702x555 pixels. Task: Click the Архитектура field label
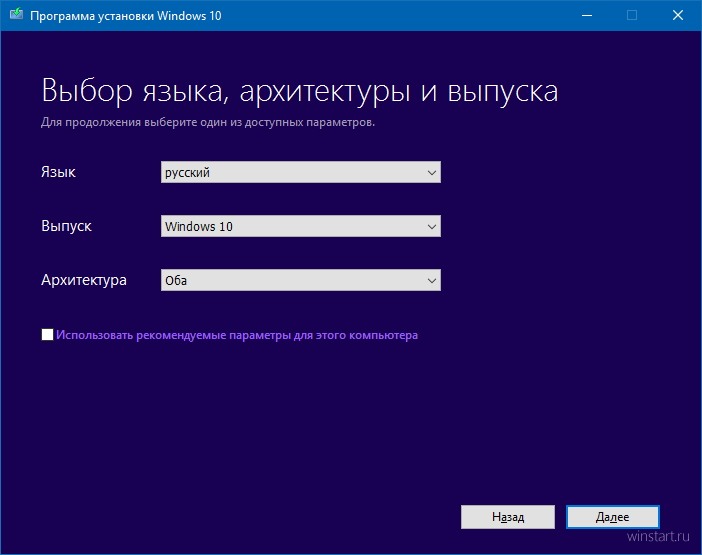tap(84, 281)
